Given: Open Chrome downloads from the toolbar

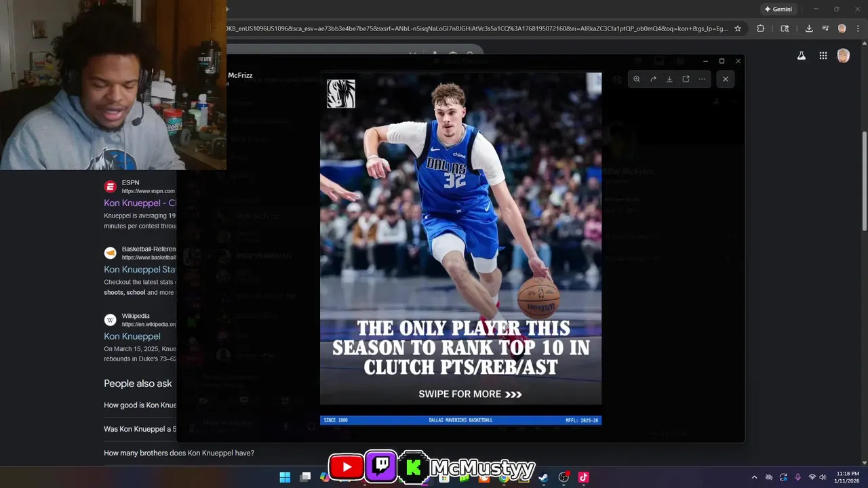Looking at the screenshot, I should click(x=809, y=28).
